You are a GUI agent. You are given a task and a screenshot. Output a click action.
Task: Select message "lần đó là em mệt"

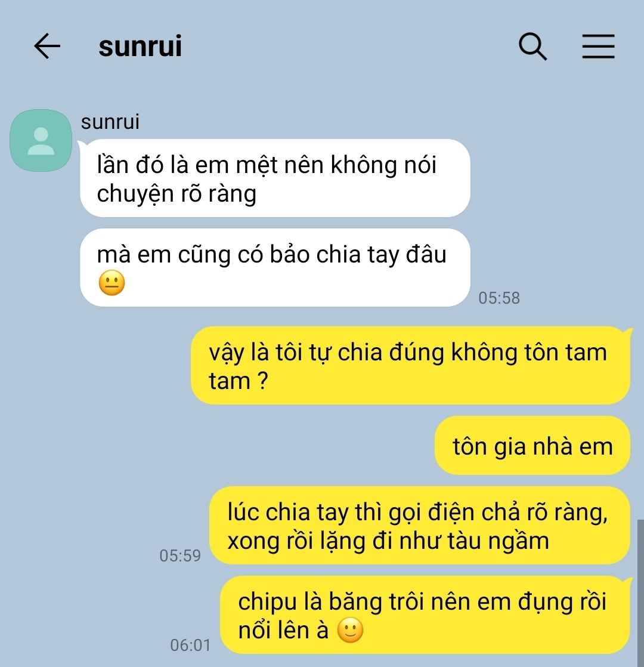click(x=275, y=178)
